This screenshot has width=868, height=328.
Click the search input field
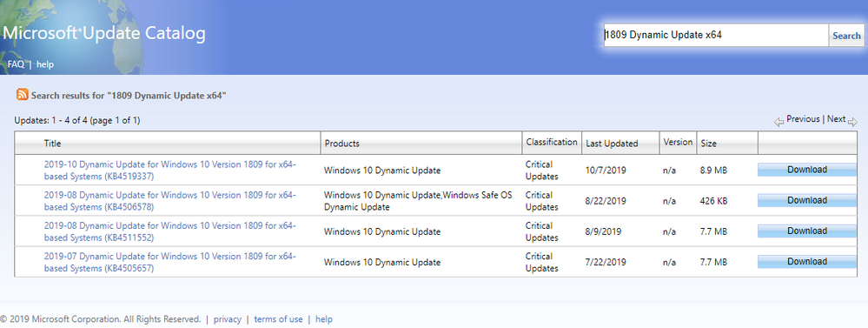click(x=716, y=36)
